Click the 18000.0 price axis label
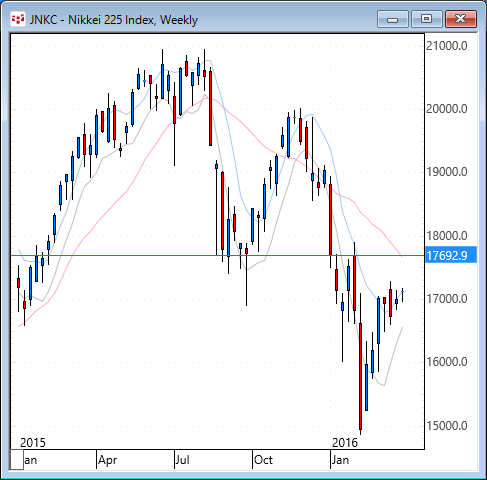 point(447,236)
